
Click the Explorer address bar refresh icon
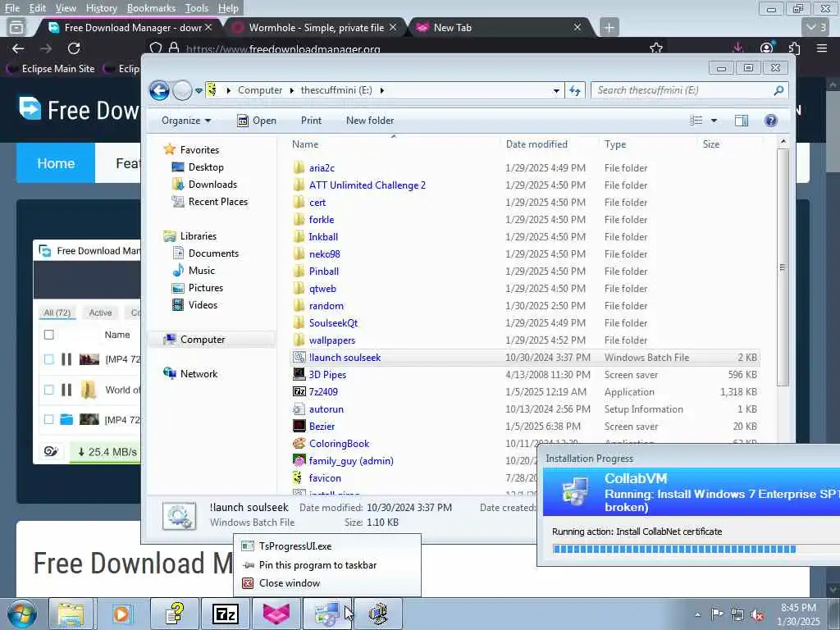pos(575,90)
